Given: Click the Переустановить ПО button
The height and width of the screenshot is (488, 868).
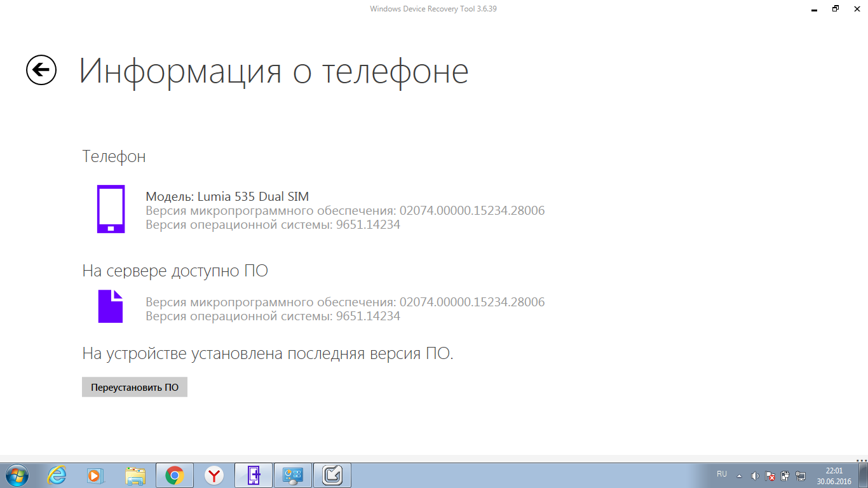Looking at the screenshot, I should coord(135,387).
